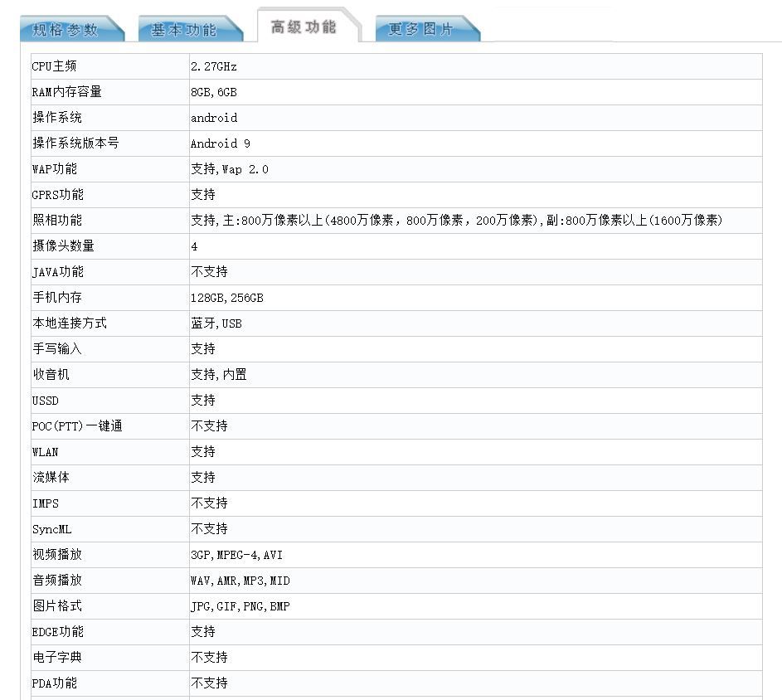Screen dimensions: 782x700
Task: Click 支持 in the 流媒体 row
Action: (203, 478)
